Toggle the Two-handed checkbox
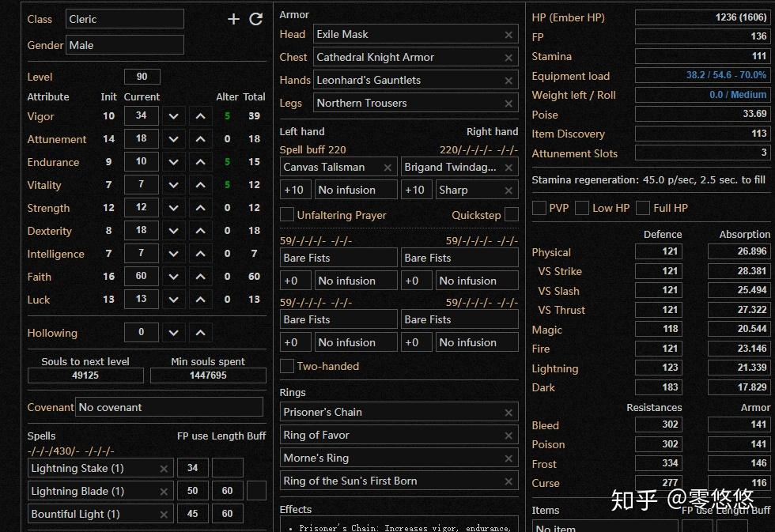775x532 pixels. point(286,366)
